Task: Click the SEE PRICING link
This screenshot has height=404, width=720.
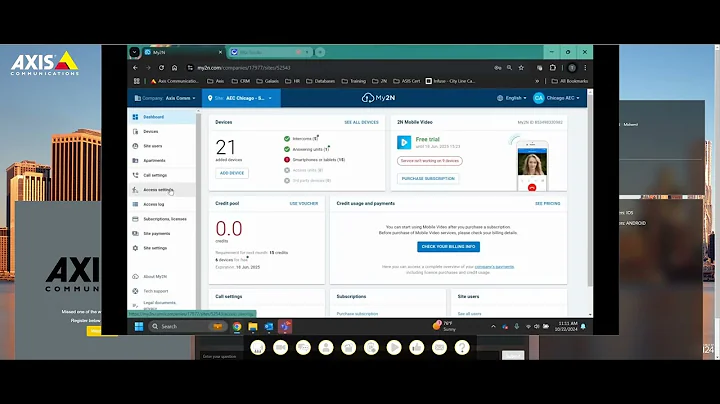Action: point(547,203)
